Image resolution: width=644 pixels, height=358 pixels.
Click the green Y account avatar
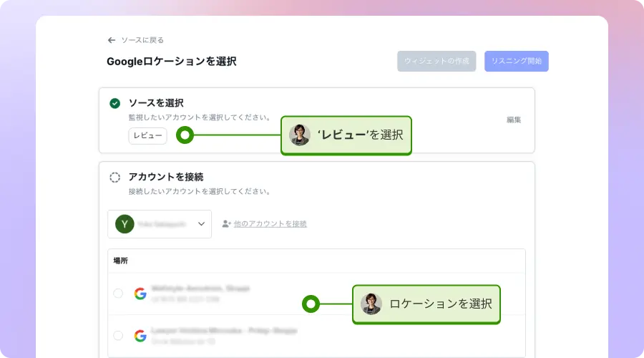125,224
